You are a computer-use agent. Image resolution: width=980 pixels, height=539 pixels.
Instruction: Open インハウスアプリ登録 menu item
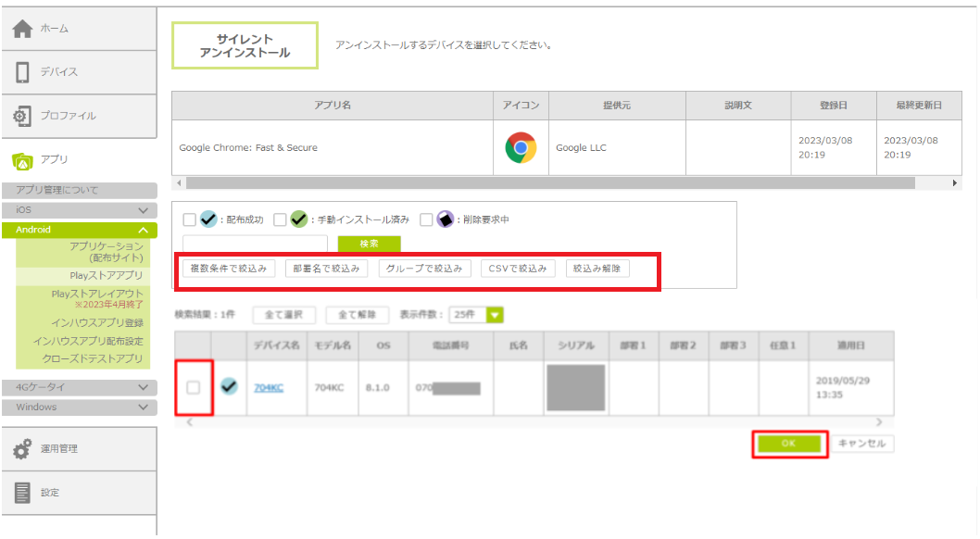[x=97, y=322]
